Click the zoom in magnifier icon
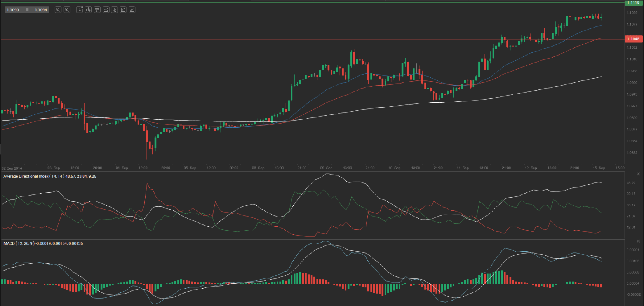Image resolution: width=644 pixels, height=306 pixels. [67, 10]
